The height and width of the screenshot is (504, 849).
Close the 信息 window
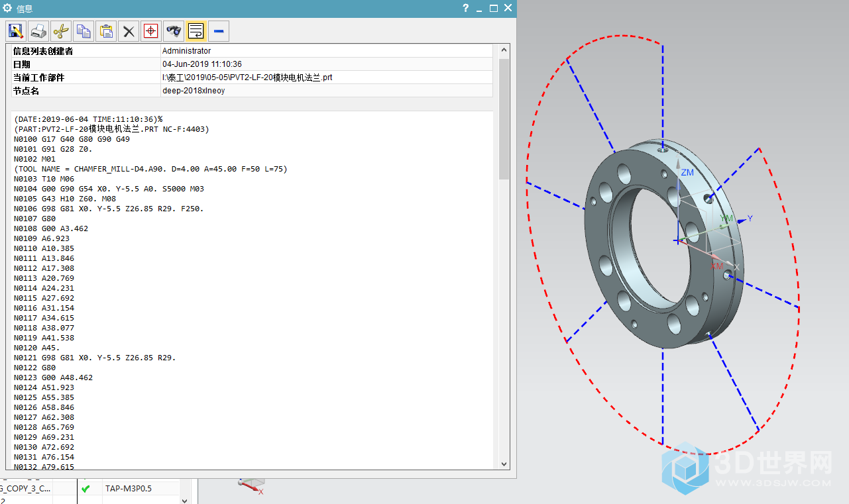point(508,8)
